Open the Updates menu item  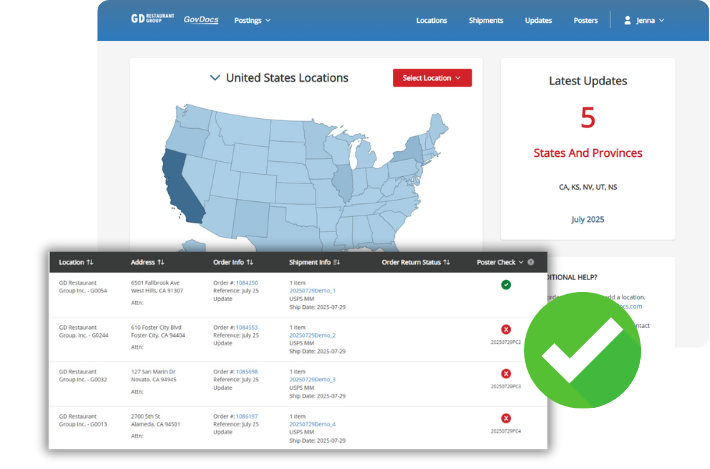click(538, 20)
